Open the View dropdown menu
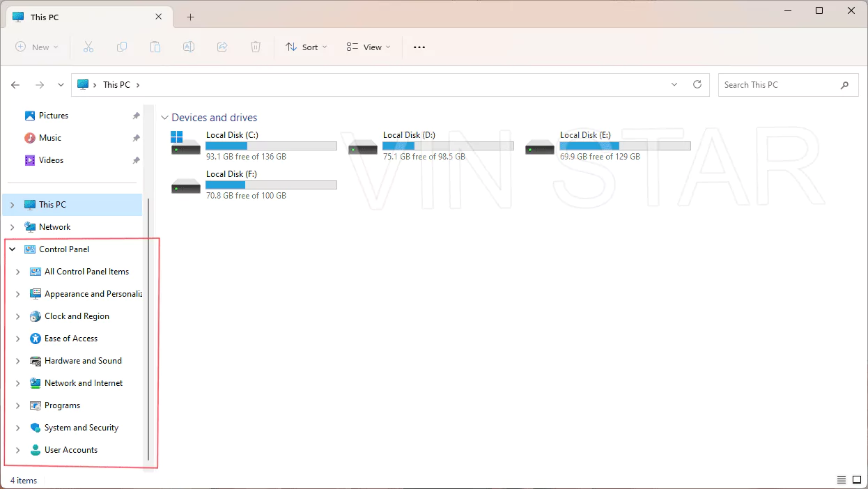The height and width of the screenshot is (489, 868). click(x=369, y=47)
